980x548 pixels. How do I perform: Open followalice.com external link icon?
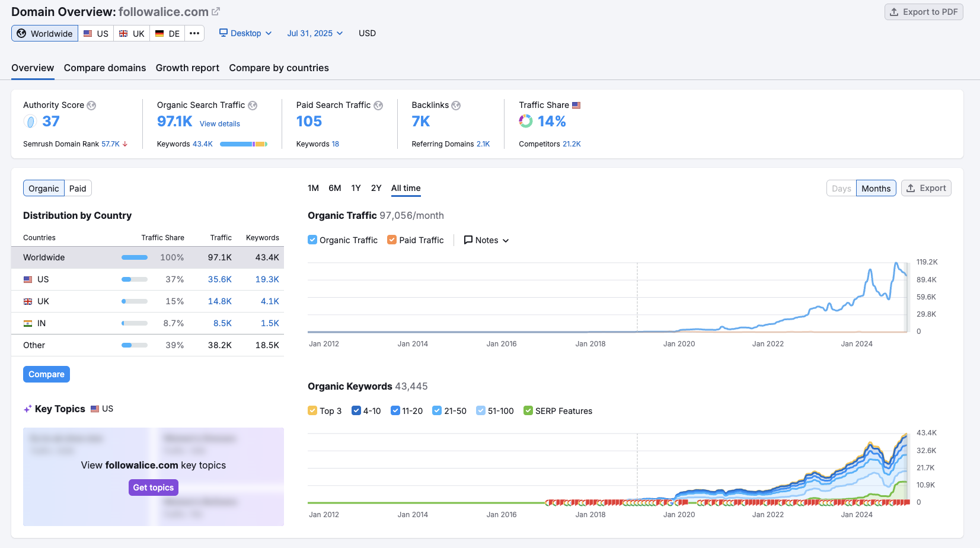point(216,11)
